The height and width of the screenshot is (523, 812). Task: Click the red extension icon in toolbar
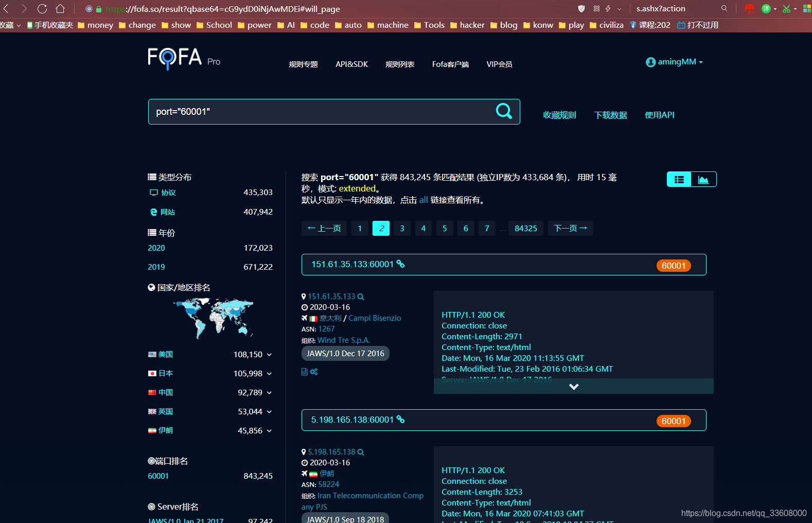coord(749,9)
